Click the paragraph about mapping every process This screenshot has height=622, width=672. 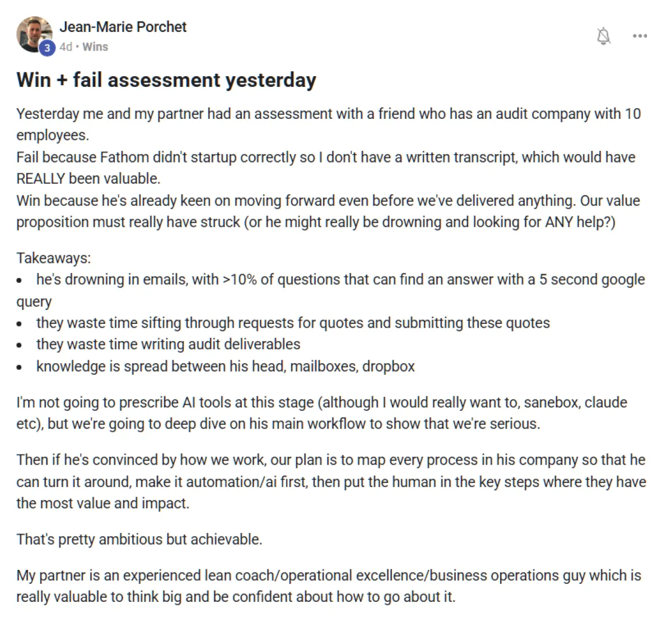click(331, 482)
